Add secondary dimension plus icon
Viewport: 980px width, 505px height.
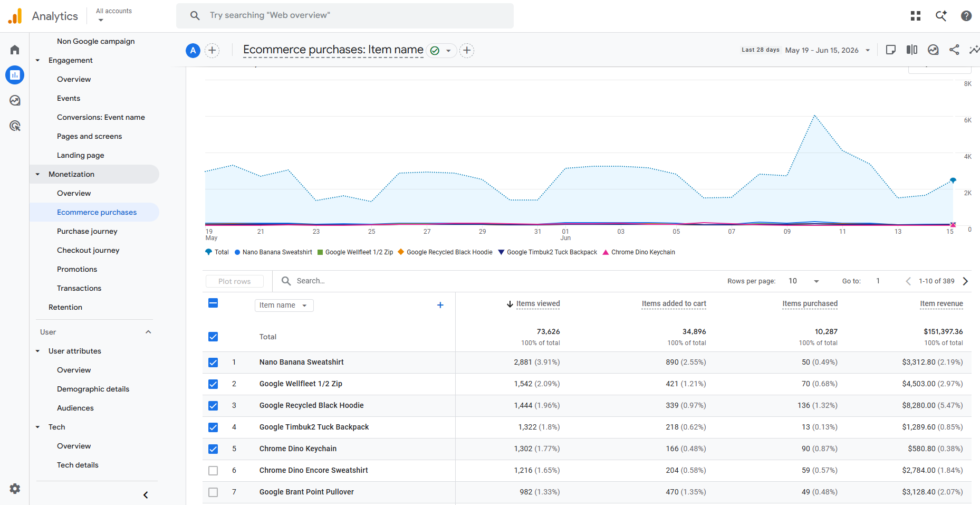tap(440, 305)
